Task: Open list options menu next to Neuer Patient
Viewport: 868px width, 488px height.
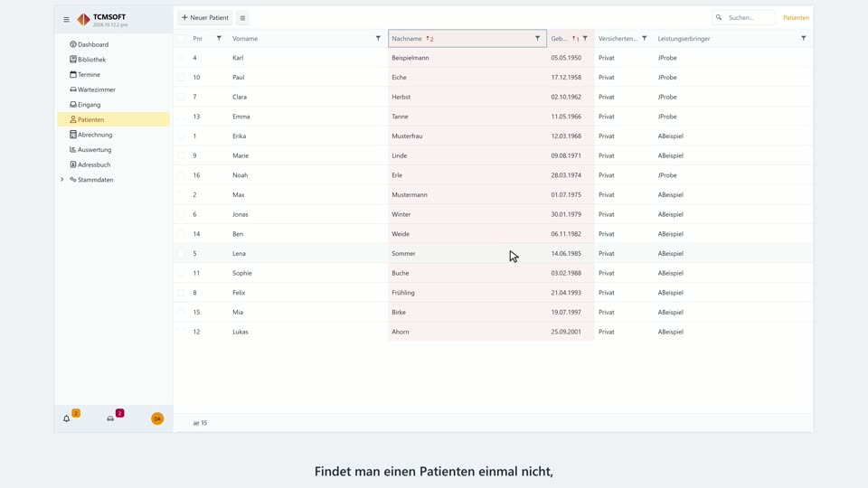Action: pyautogui.click(x=242, y=18)
